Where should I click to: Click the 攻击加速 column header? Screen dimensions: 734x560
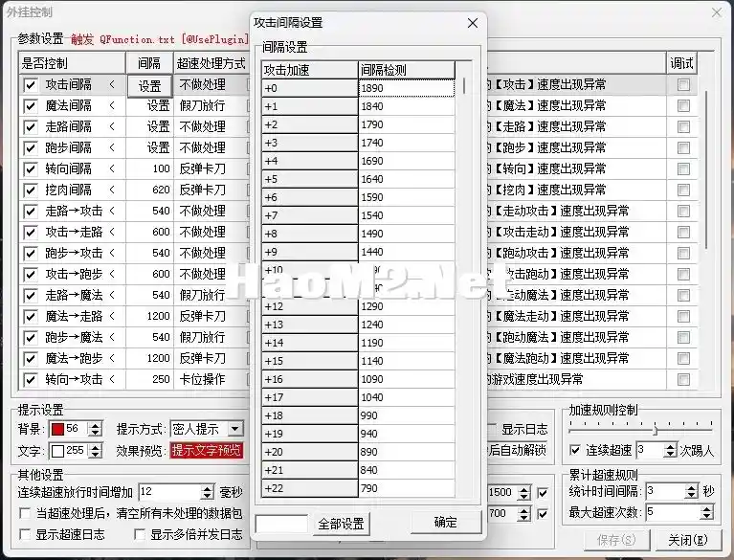(x=309, y=70)
